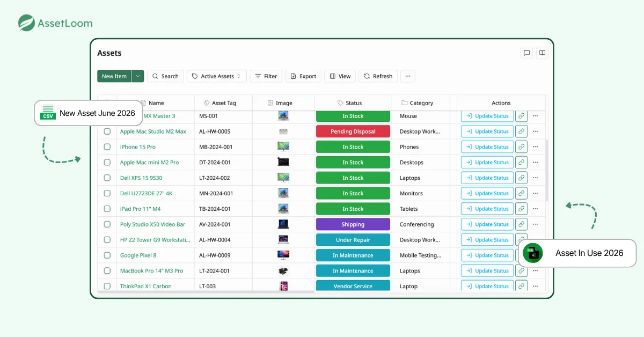Tick the iPhone 15 Pro row checkbox

click(107, 147)
